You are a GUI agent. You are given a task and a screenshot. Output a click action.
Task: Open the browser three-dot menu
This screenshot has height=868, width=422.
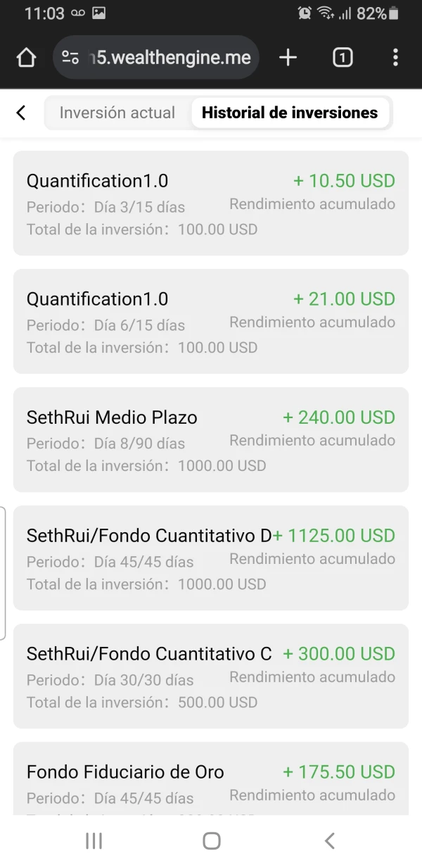click(x=395, y=58)
